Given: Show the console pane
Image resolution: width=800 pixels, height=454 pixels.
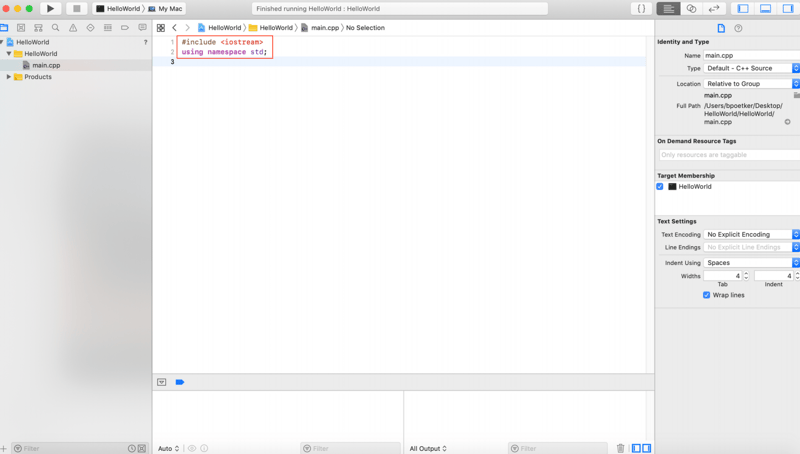Looking at the screenshot, I should pyautogui.click(x=646, y=448).
